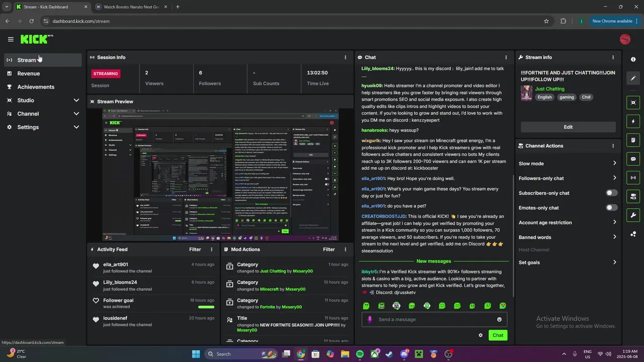Click the Send a message field
This screenshot has width=644, height=362.
pos(435,319)
